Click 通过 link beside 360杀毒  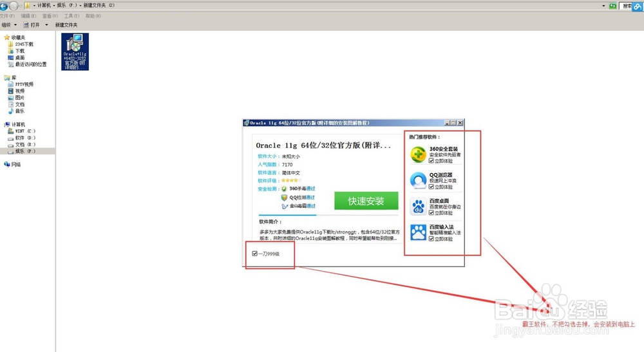point(310,189)
